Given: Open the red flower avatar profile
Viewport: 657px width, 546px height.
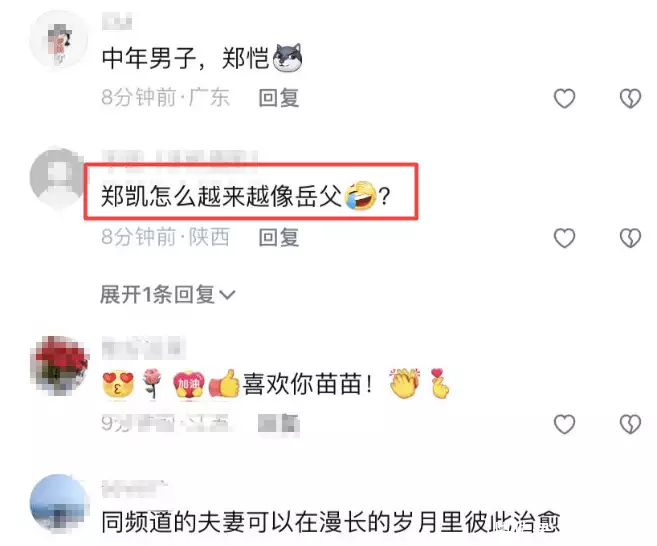Looking at the screenshot, I should coord(59,365).
